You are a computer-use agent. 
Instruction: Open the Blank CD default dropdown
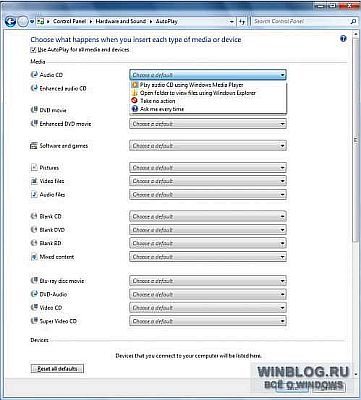click(x=208, y=216)
